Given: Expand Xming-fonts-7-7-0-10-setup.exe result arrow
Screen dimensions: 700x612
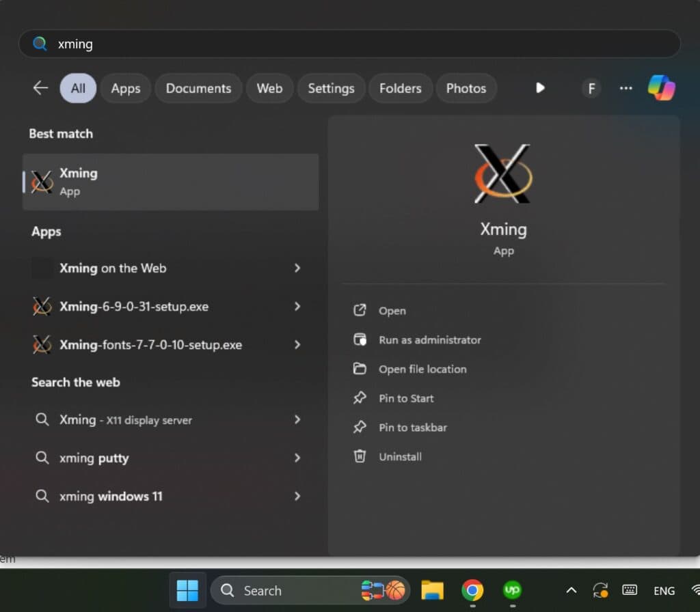Looking at the screenshot, I should (297, 345).
